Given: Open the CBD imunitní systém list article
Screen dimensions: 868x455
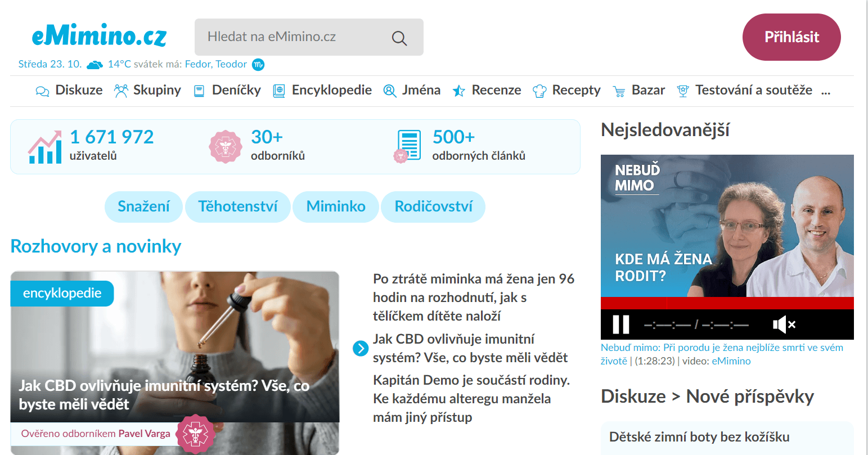Looking at the screenshot, I should [470, 348].
